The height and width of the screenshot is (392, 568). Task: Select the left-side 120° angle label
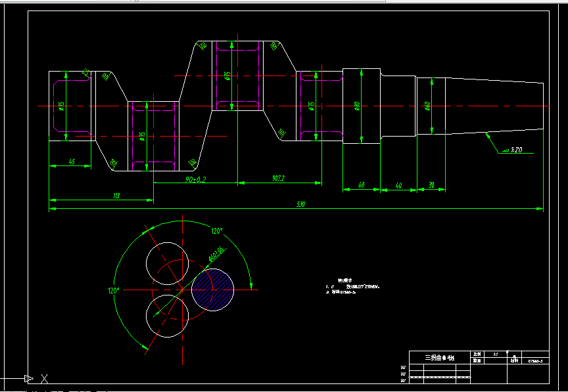[x=113, y=290]
